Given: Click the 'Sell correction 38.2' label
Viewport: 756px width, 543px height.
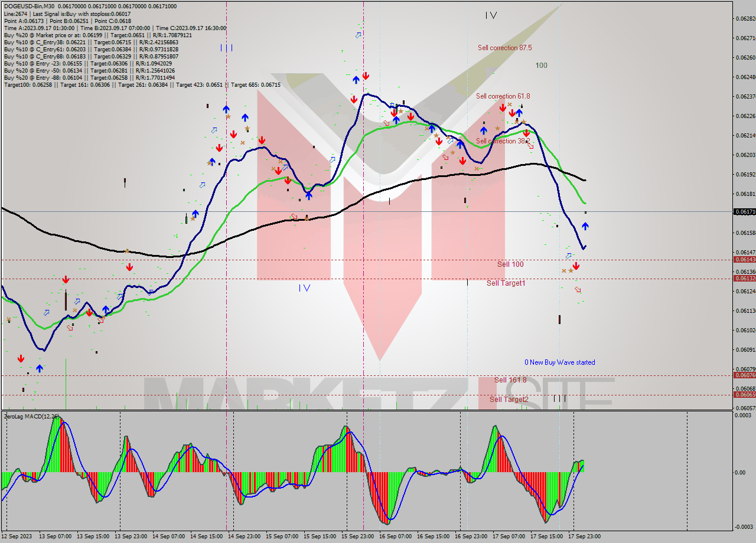Looking at the screenshot, I should point(503,141).
